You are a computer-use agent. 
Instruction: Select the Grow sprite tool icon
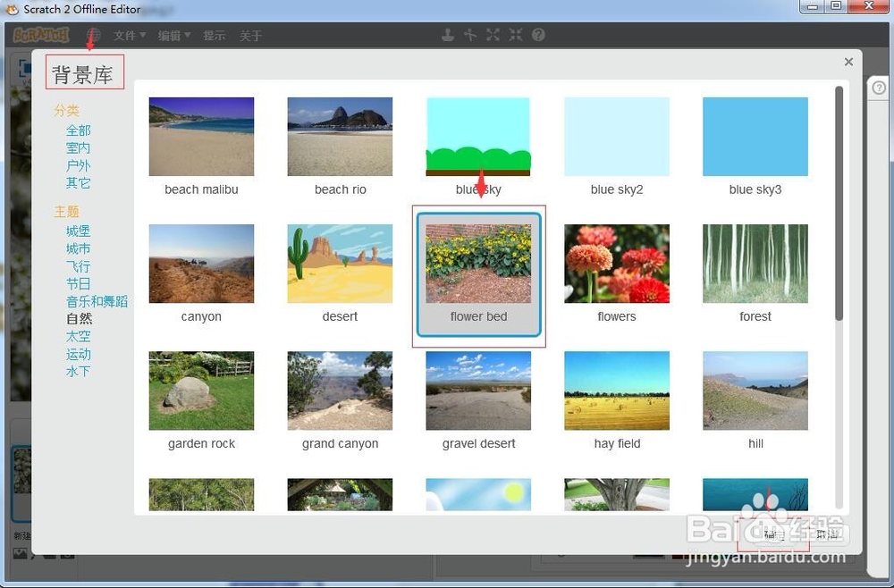(493, 35)
